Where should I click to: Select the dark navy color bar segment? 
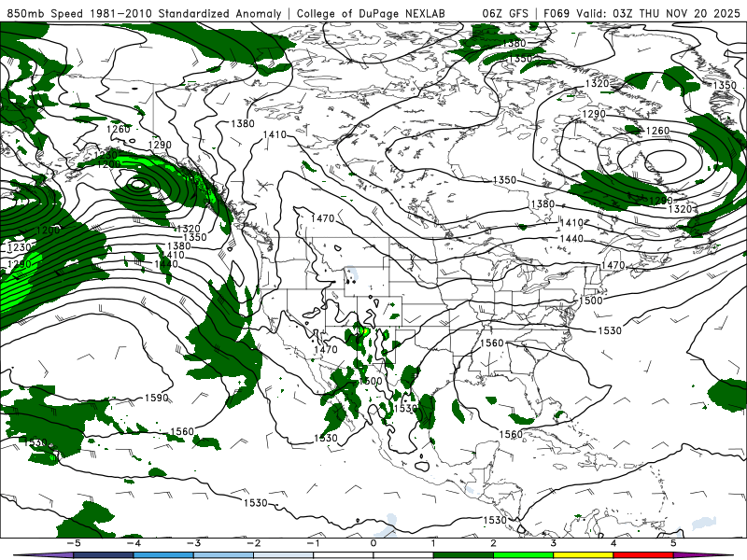pos(104,555)
